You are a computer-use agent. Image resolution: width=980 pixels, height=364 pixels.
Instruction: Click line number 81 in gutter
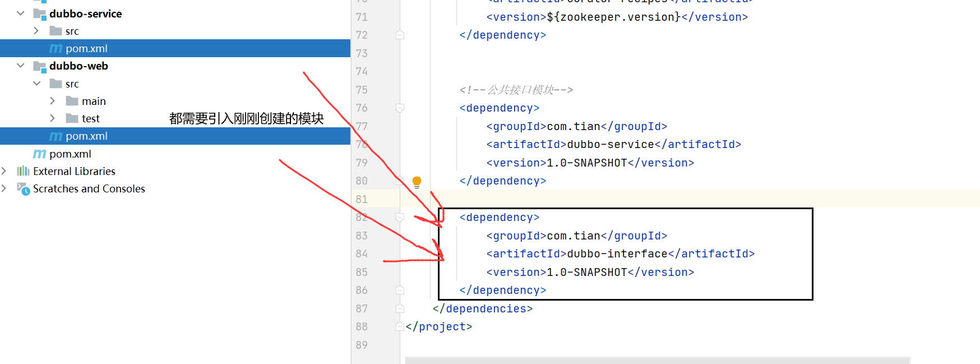(362, 199)
